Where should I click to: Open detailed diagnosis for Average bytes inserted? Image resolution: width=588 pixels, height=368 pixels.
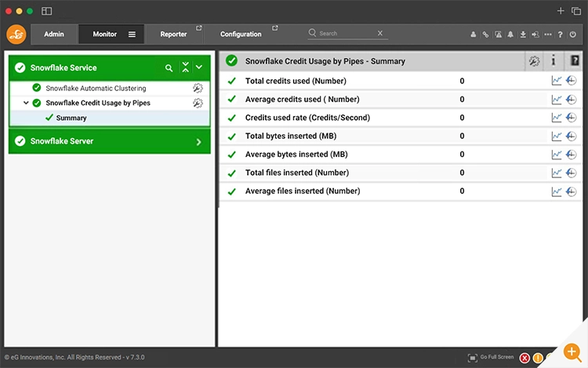pos(571,154)
